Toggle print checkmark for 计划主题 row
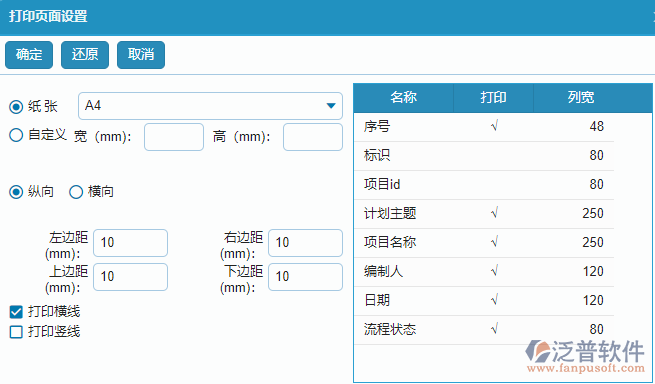This screenshot has width=655, height=384. pos(494,214)
